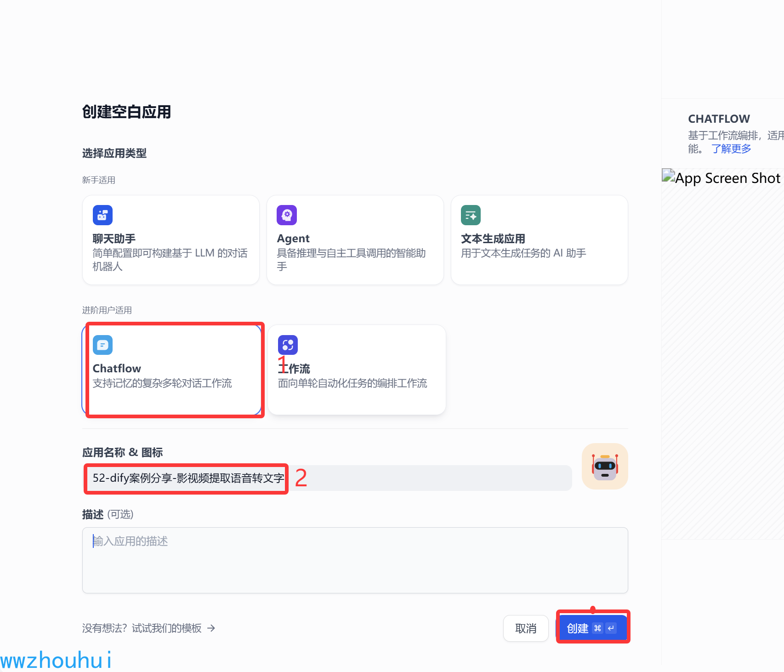
Task: Click the blue 聊天助手 chatbot icon
Action: pos(102,215)
